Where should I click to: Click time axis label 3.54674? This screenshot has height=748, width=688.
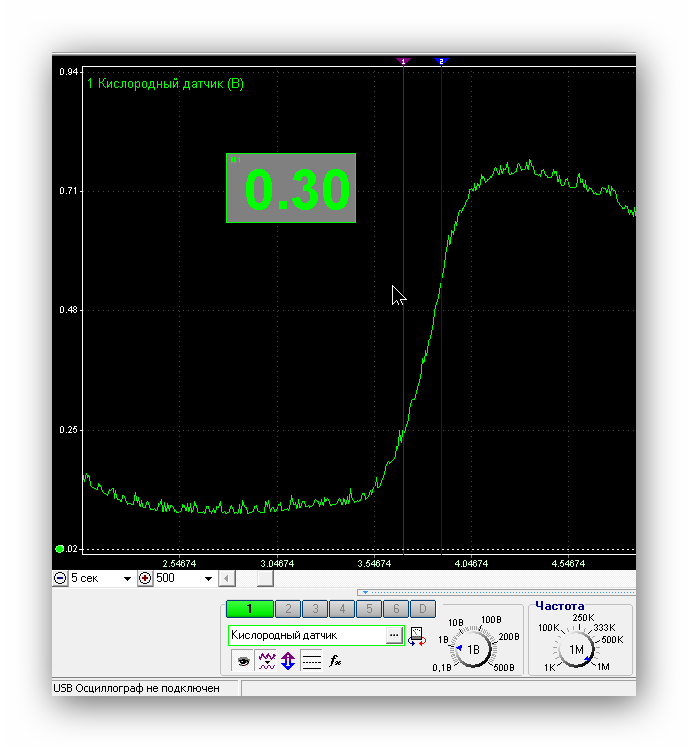tap(374, 563)
